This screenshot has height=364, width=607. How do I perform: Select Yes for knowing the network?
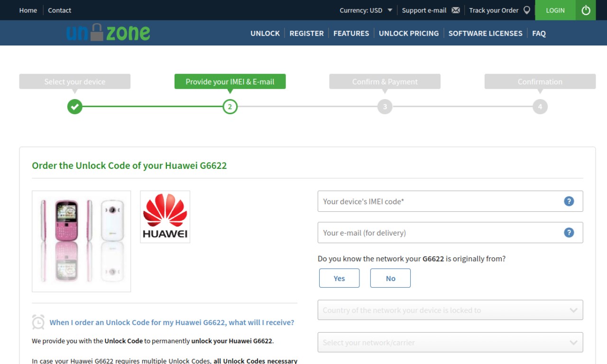click(339, 278)
